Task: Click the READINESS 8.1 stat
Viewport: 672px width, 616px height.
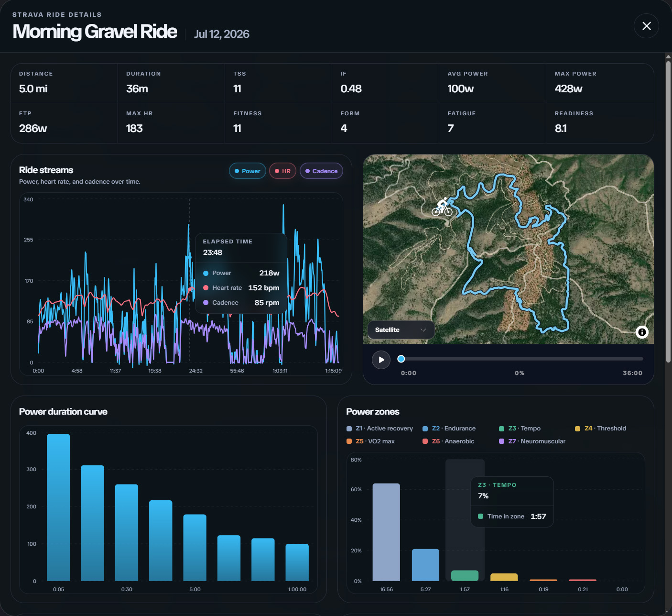Action: click(600, 123)
